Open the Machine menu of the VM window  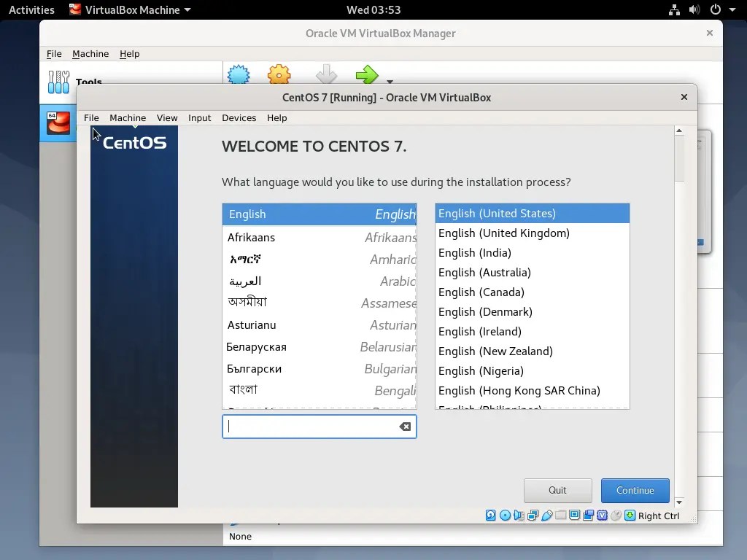point(128,117)
